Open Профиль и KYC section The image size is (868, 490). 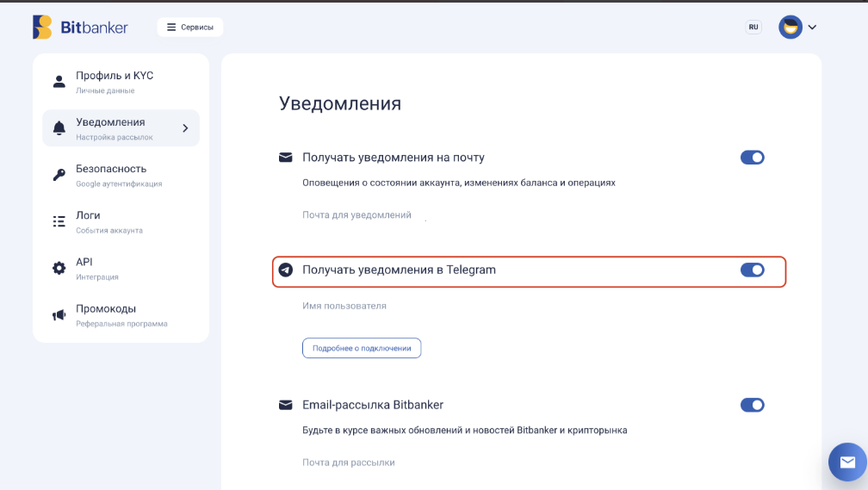point(121,82)
